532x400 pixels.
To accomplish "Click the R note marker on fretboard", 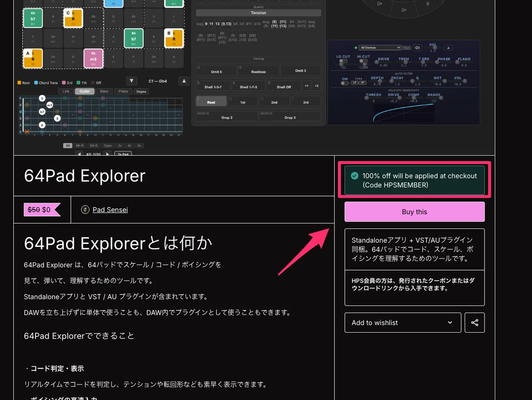I will pyautogui.click(x=42, y=125).
